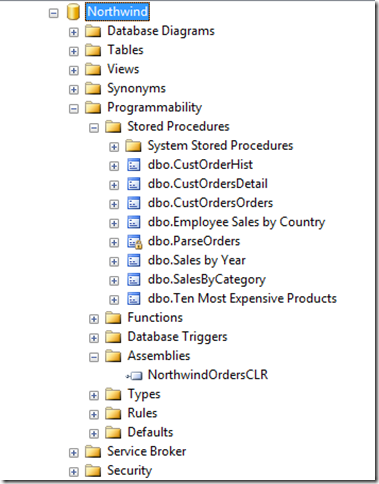This screenshot has width=379, height=484.
Task: Click the dbo.CustOrderHist procedure icon
Action: coord(134,165)
